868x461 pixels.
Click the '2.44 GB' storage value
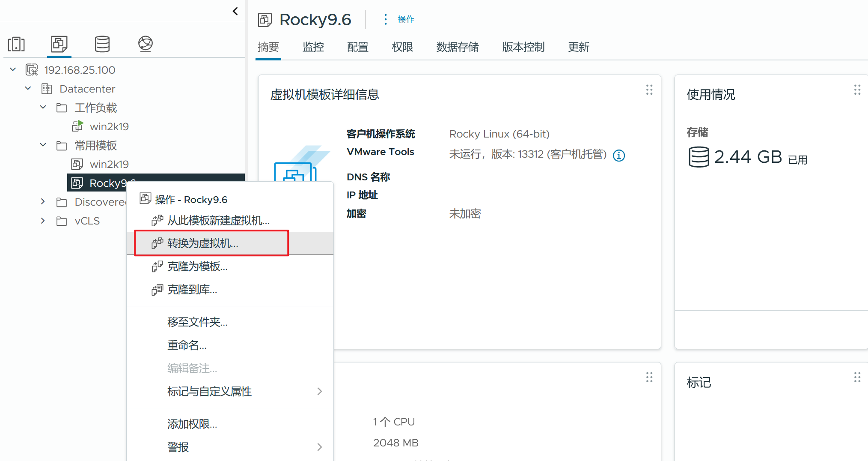[748, 157]
